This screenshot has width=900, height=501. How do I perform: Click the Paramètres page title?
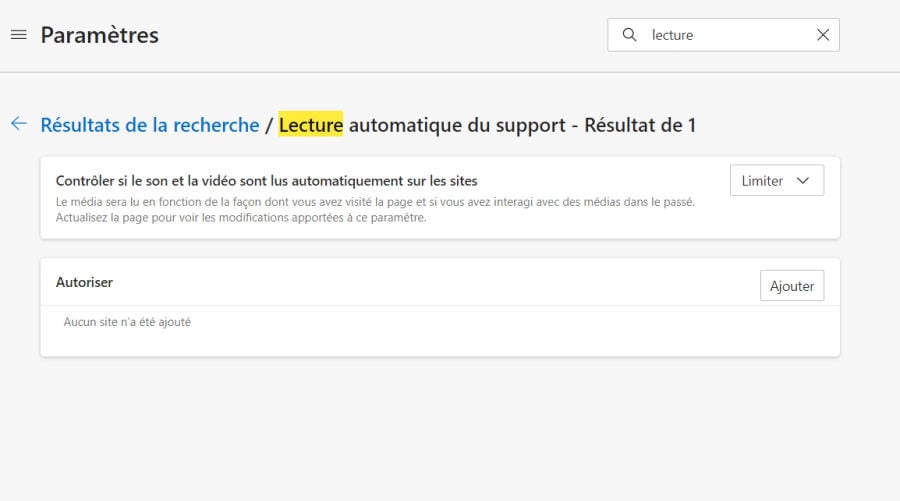coord(100,35)
